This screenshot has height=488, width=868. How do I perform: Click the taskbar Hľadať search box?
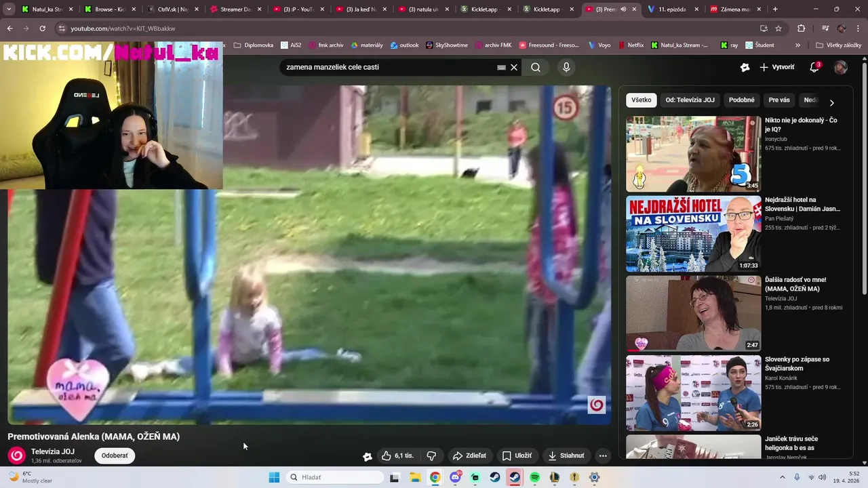tap(336, 477)
